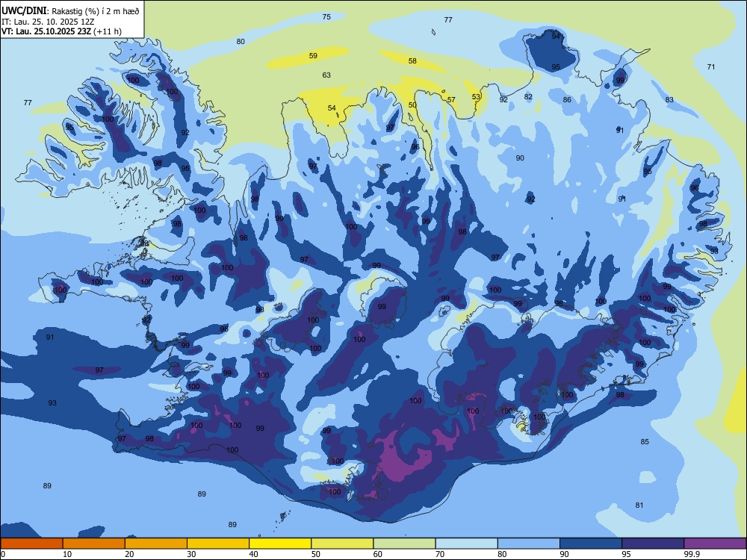Image resolution: width=747 pixels, height=560 pixels.
Task: Click the value 86 on the map
Action: [x=567, y=100]
